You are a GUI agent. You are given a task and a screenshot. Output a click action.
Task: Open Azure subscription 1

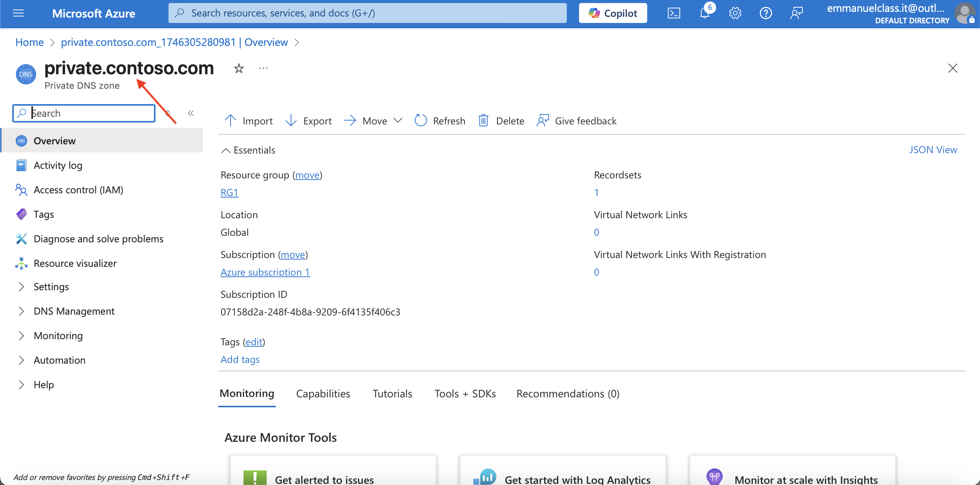[x=265, y=272]
